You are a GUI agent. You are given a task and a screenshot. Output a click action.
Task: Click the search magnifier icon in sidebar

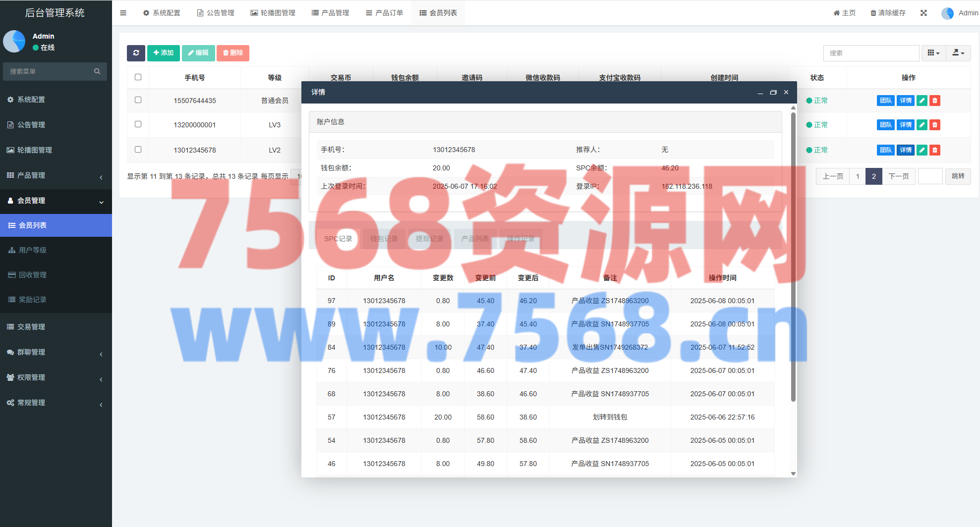(97, 71)
